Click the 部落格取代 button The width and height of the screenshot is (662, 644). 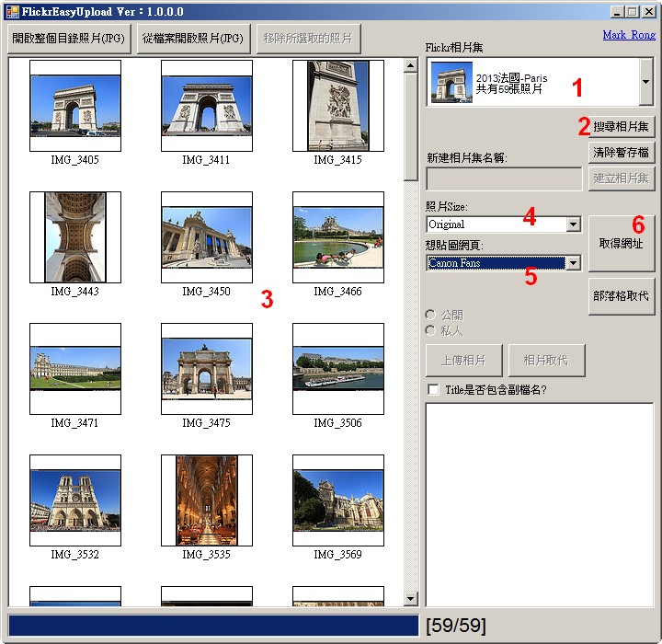622,296
